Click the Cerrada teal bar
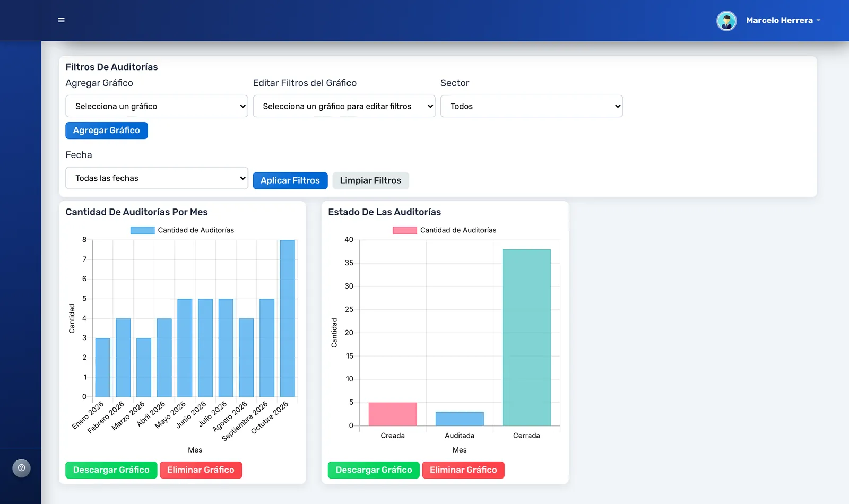The height and width of the screenshot is (504, 849). coord(526,337)
